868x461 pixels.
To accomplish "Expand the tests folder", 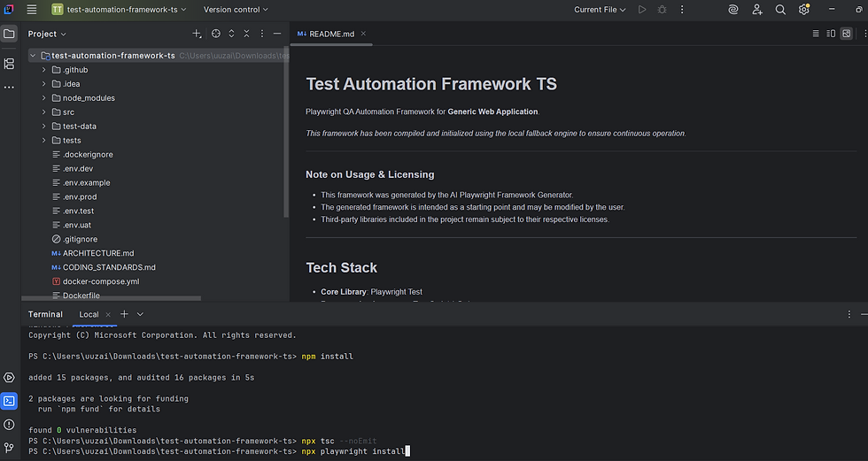I will tap(43, 141).
